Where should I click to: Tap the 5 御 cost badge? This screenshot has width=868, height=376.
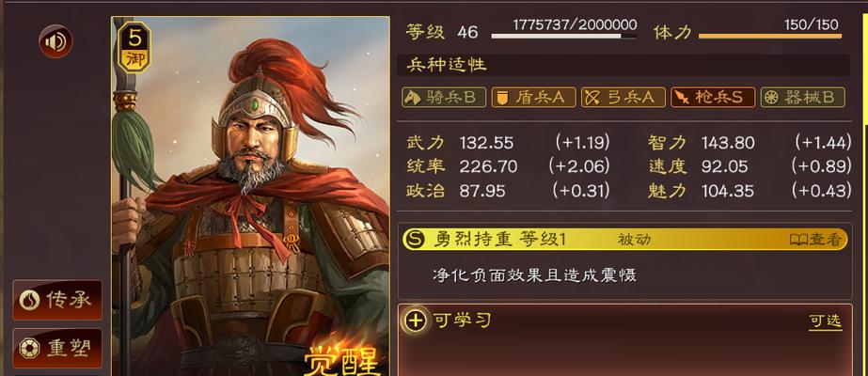click(135, 48)
